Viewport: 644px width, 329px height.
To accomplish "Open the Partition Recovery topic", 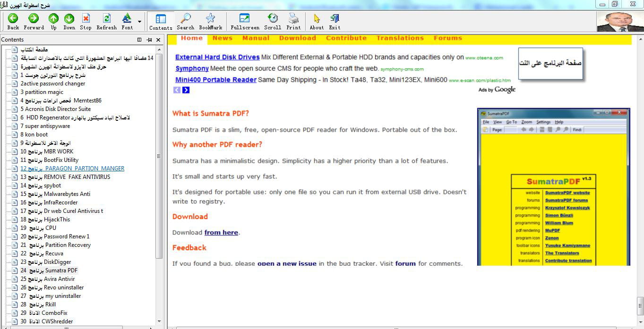I will pos(55,245).
